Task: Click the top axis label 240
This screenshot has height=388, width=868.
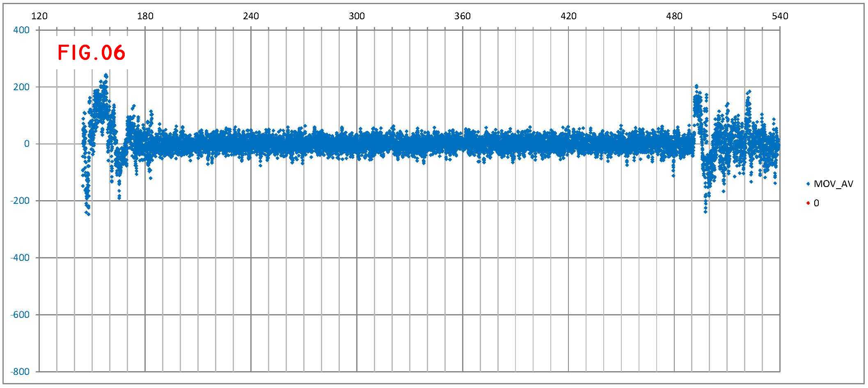Action: [251, 16]
